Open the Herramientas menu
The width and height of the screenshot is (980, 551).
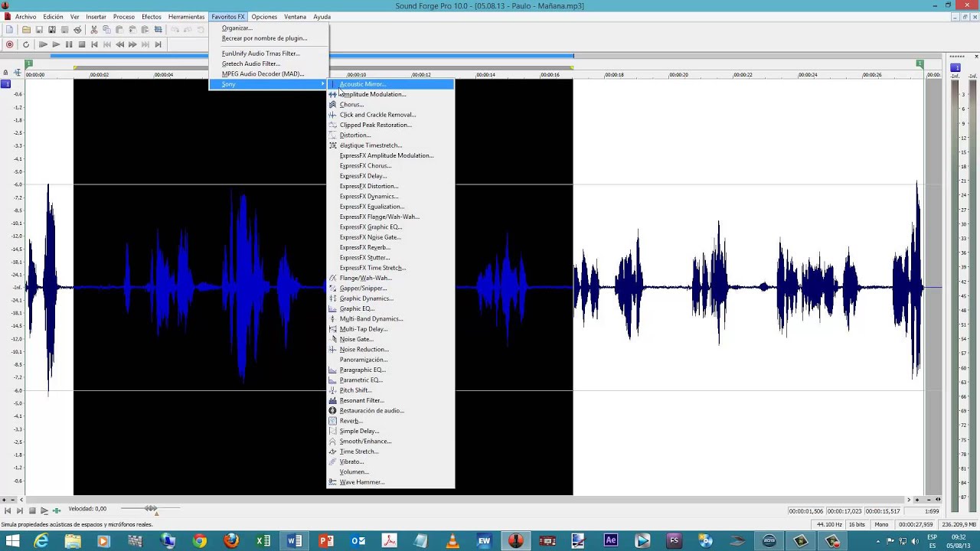click(x=186, y=17)
